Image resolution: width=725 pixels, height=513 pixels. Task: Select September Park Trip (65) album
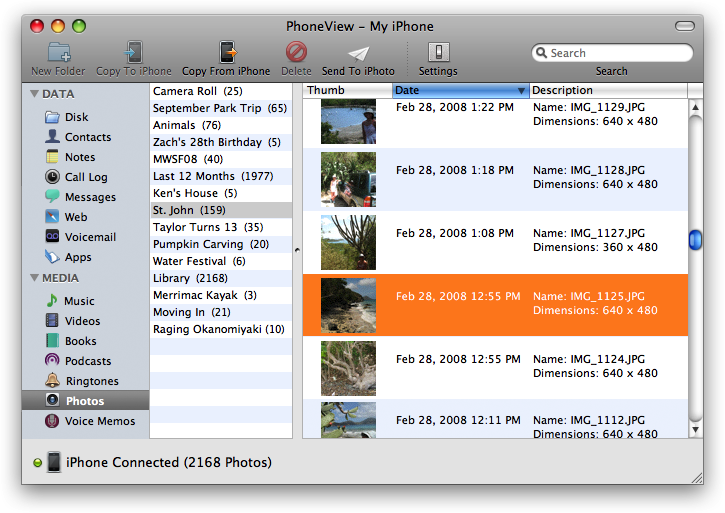point(221,108)
